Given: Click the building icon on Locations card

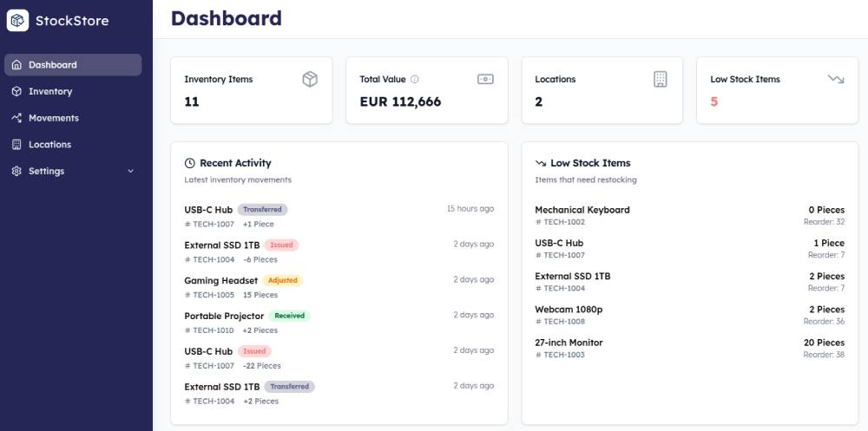Looking at the screenshot, I should pos(661,79).
